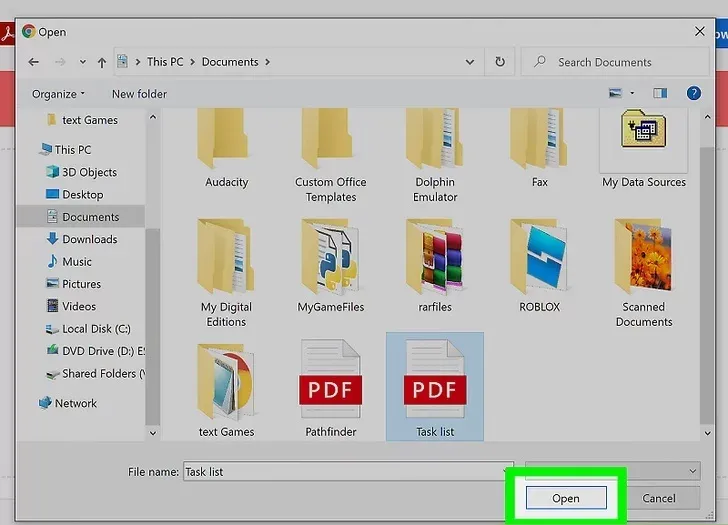
Task: Open the recent locations dropdown arrow
Action: pyautogui.click(x=83, y=62)
